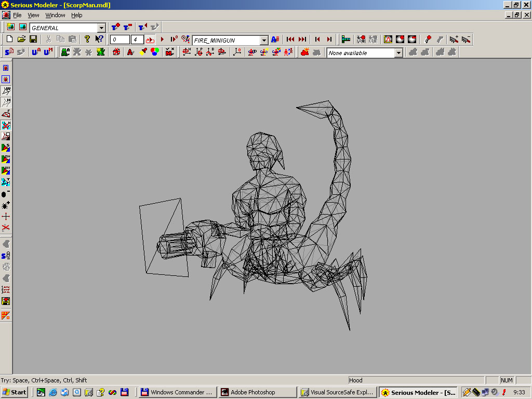Expand the GENERAL texture dropdown
Image resolution: width=532 pixels, height=399 pixels.
point(101,28)
